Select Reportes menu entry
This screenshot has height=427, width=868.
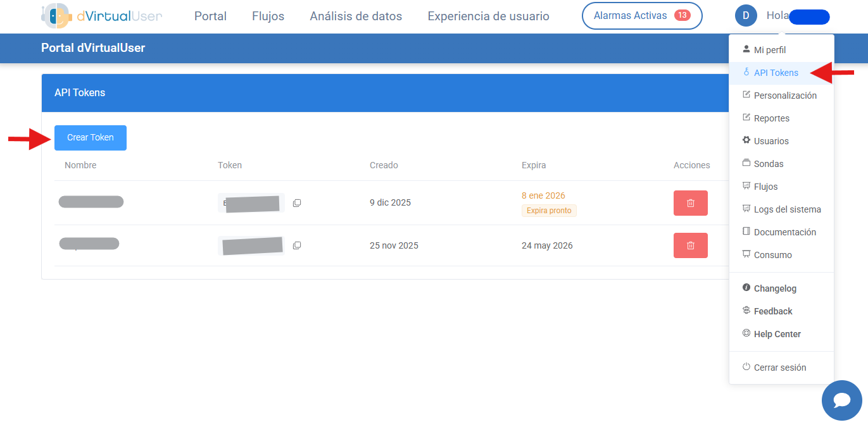tap(781, 118)
